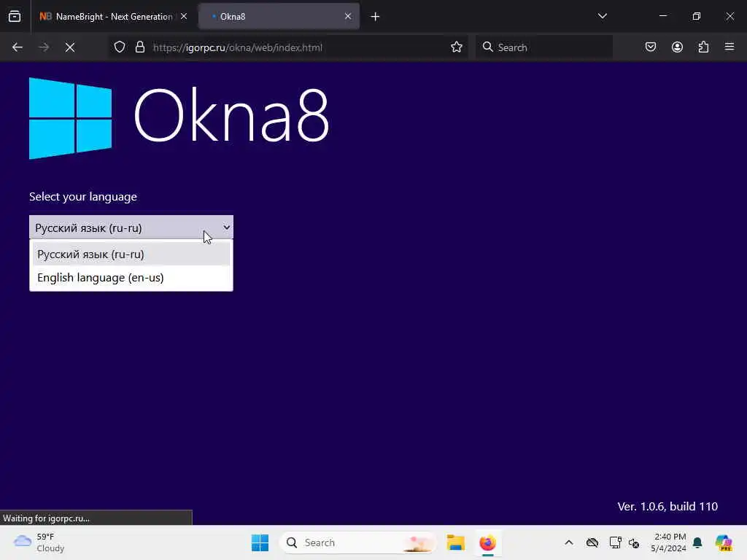Open the Windows Start menu
The height and width of the screenshot is (560, 747).
pyautogui.click(x=260, y=542)
